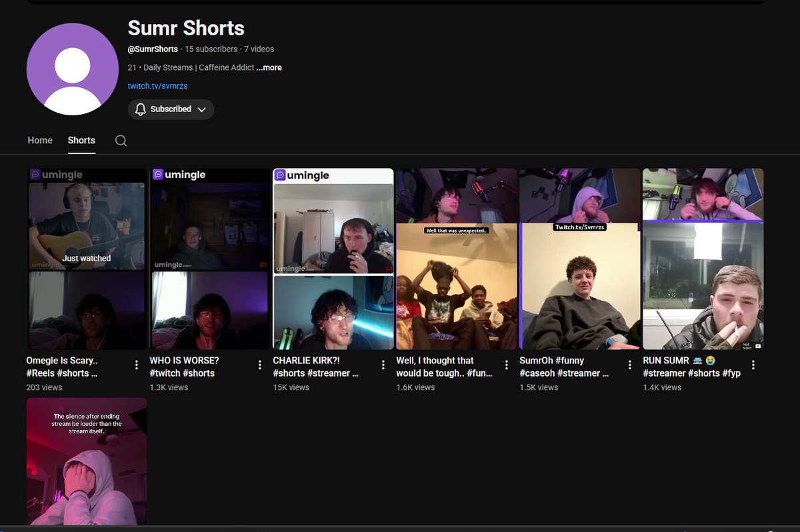
Task: Open the twitch.tv/svmrzs link
Action: pos(157,86)
